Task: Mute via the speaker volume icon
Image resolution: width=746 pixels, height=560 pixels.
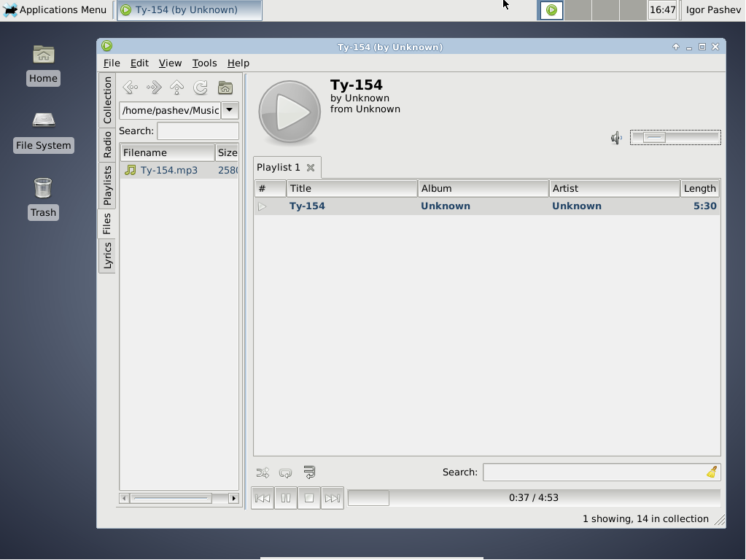Action: point(617,138)
